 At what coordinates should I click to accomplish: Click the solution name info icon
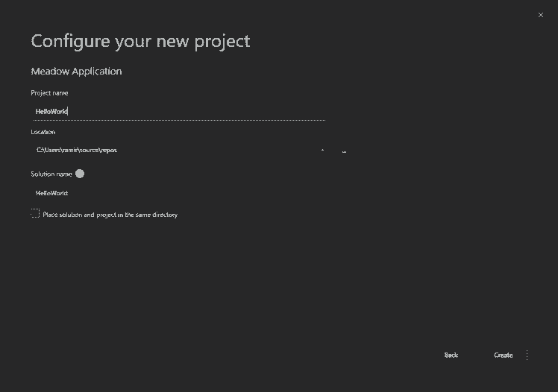[80, 174]
